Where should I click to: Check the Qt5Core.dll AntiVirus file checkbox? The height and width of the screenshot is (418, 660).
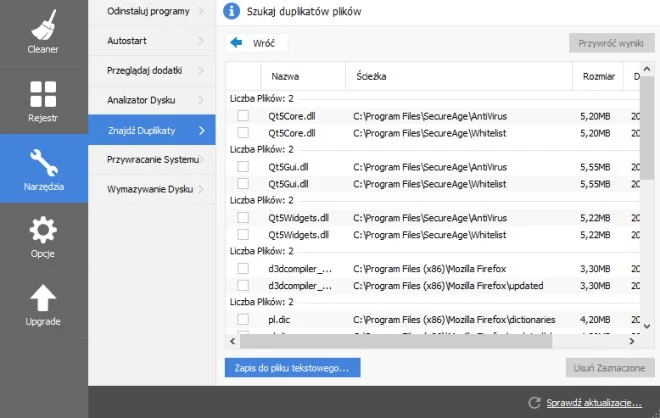243,115
